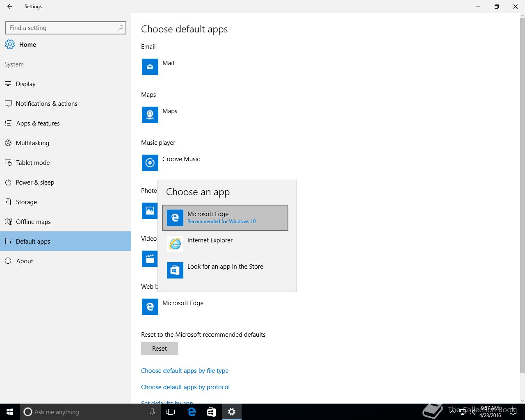Image resolution: width=525 pixels, height=420 pixels.
Task: Click the Home gear icon
Action: pyautogui.click(x=10, y=45)
